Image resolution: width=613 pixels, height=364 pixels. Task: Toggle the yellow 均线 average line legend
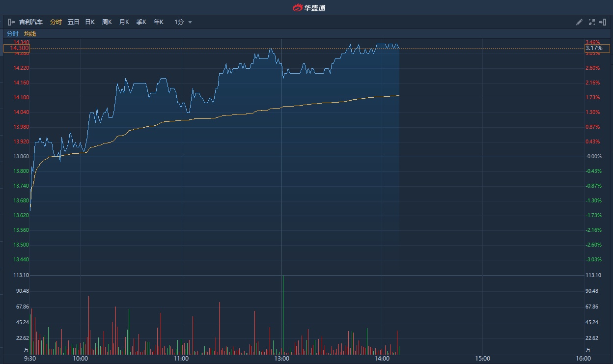[30, 34]
